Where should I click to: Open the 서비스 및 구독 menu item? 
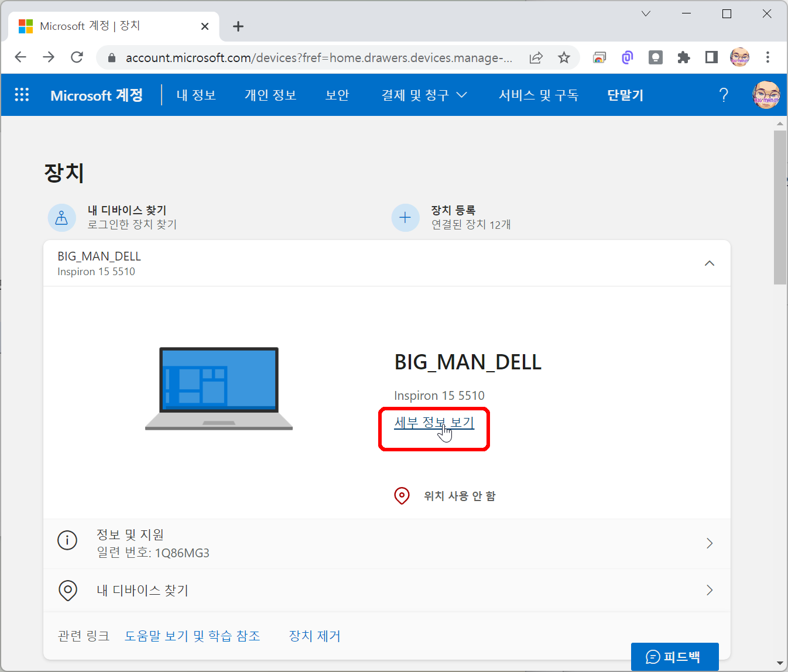pyautogui.click(x=538, y=95)
